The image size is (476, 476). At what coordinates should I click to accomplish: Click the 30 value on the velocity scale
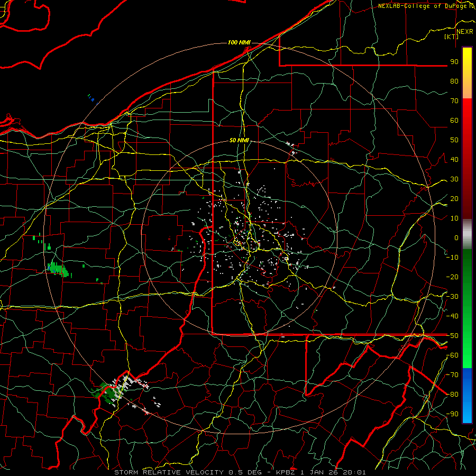pos(454,179)
